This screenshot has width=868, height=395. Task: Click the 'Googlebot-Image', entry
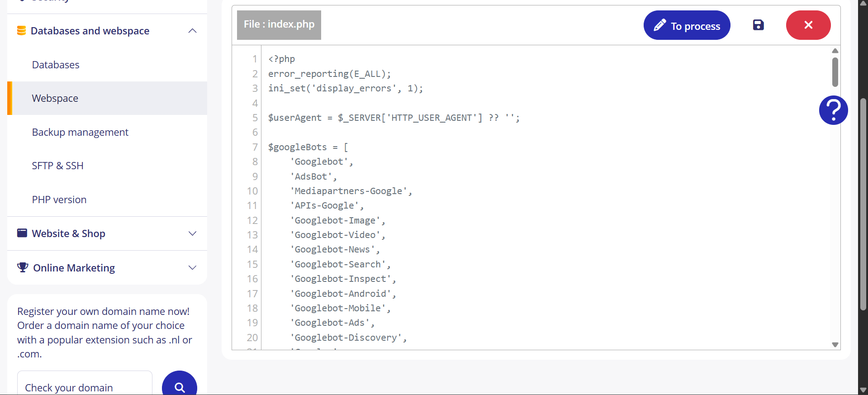337,220
